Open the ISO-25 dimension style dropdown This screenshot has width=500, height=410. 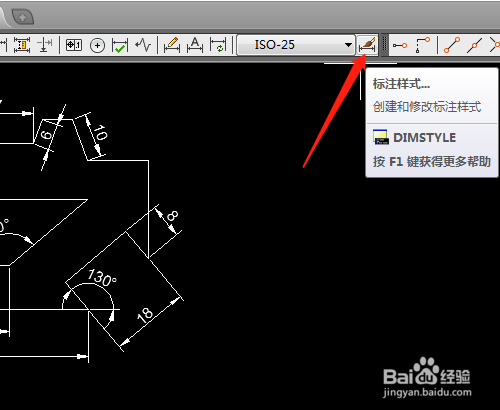tap(296, 45)
